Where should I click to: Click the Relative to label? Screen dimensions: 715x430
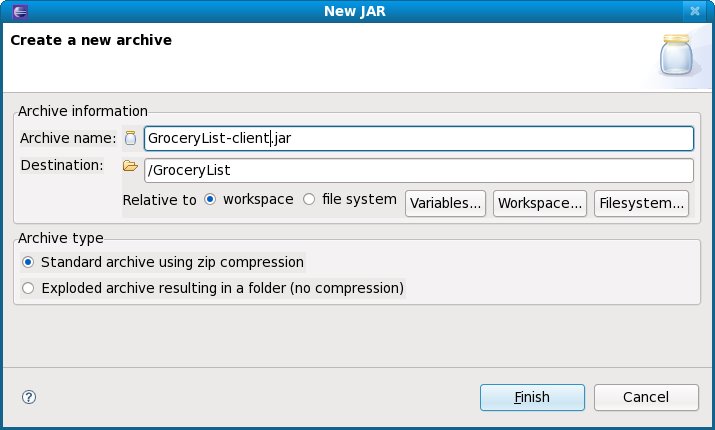pos(159,200)
